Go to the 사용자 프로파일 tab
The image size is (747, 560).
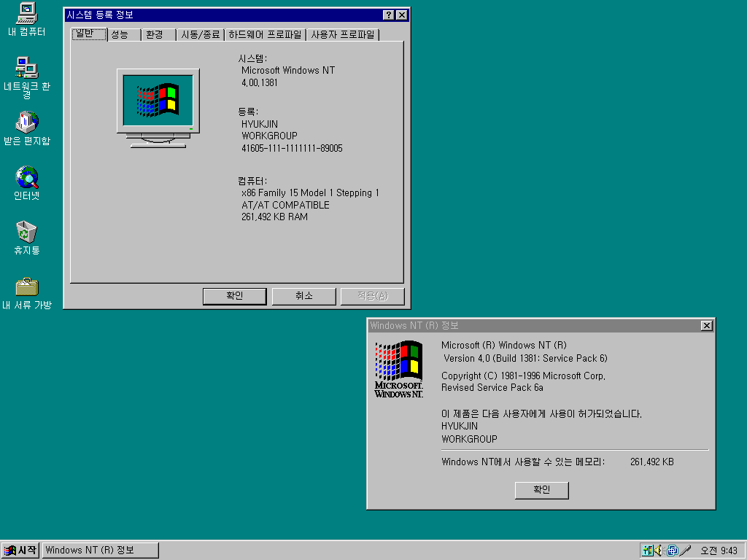(x=343, y=35)
